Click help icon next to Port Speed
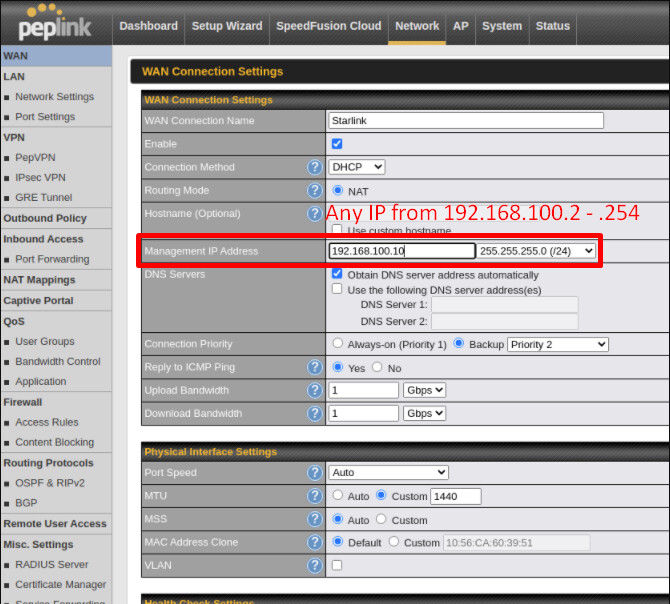Screen dimensions: 670x604 (315, 472)
